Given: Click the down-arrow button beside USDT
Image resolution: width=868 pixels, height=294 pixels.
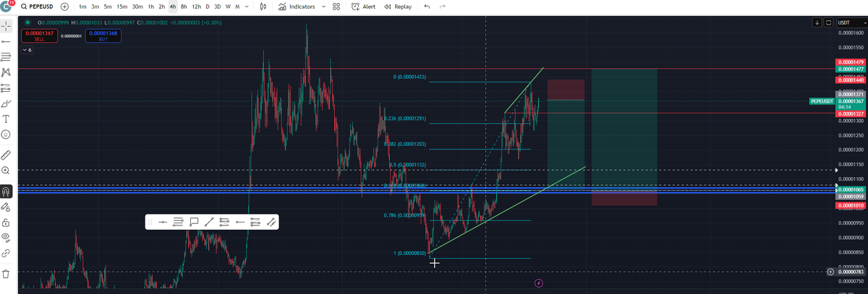Looking at the screenshot, I should (817, 23).
